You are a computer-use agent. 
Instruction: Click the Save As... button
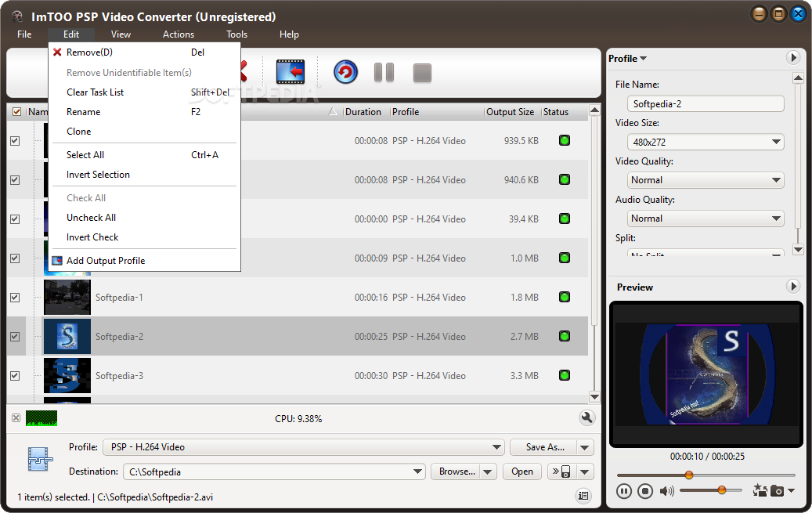pos(543,447)
